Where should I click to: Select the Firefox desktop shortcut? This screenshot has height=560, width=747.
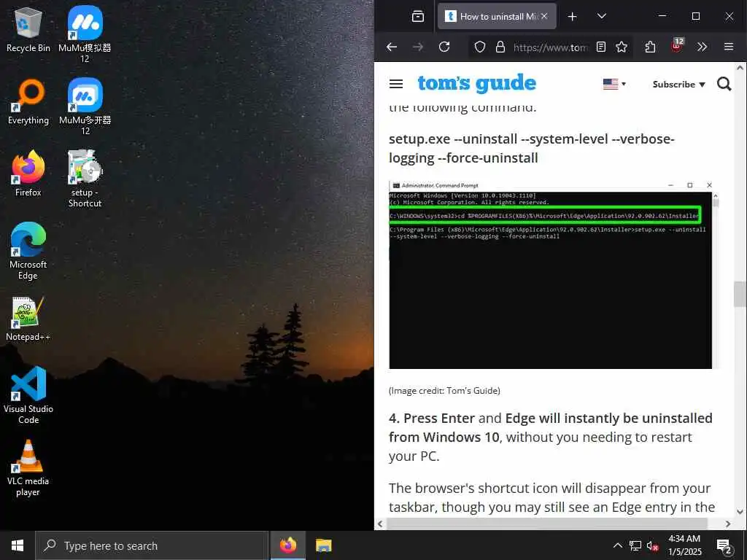coord(28,174)
